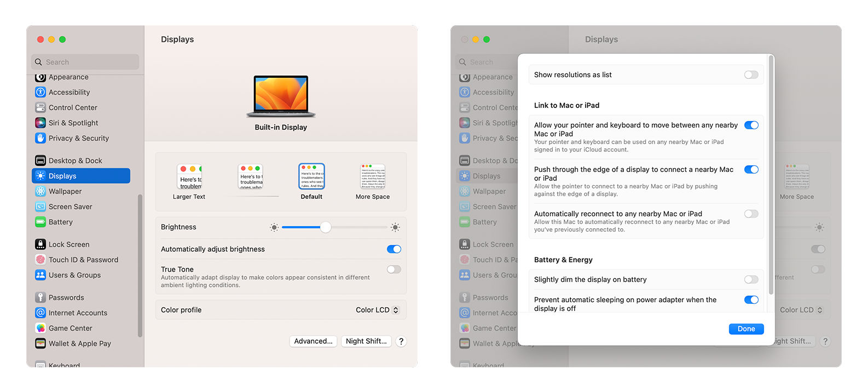Click the dimmed help button in right window
Screen dimensions: 868x392
[x=825, y=341]
